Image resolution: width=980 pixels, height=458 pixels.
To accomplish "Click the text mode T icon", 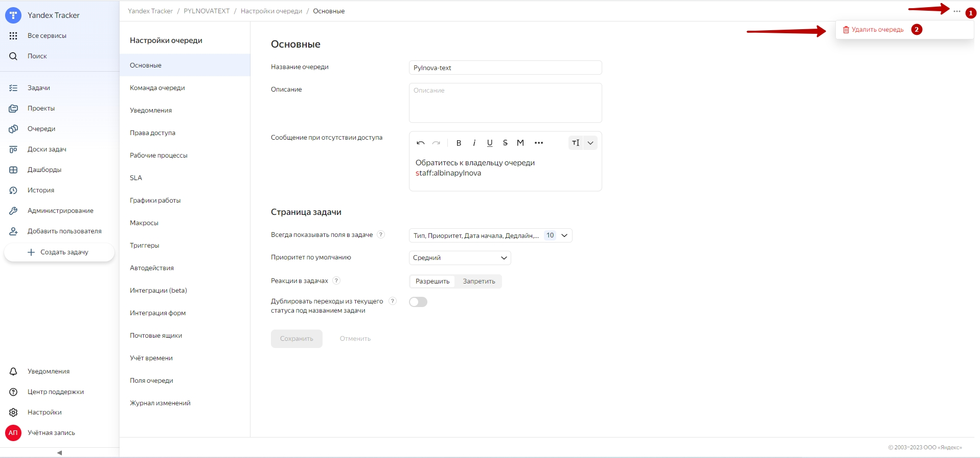I will [x=576, y=143].
